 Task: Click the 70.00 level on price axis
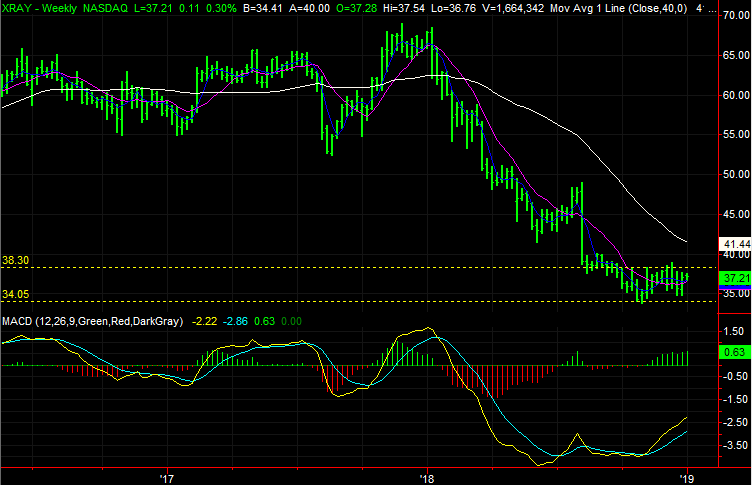click(x=735, y=17)
